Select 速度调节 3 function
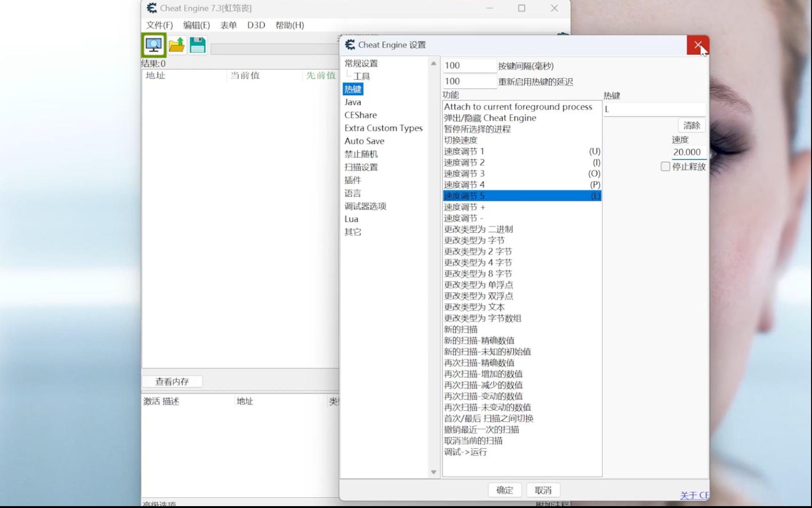The height and width of the screenshot is (508, 812). click(522, 174)
